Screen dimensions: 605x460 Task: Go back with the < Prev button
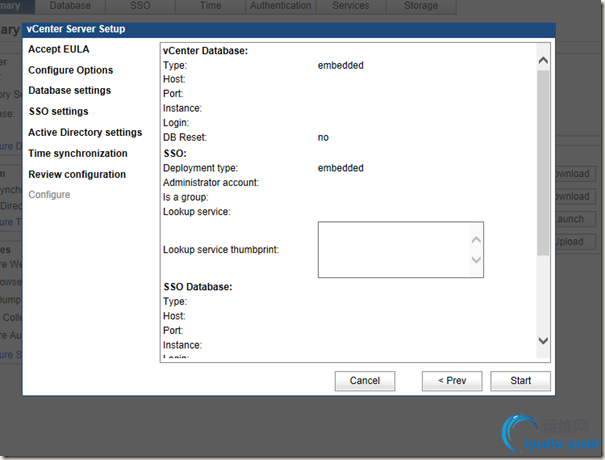452,381
